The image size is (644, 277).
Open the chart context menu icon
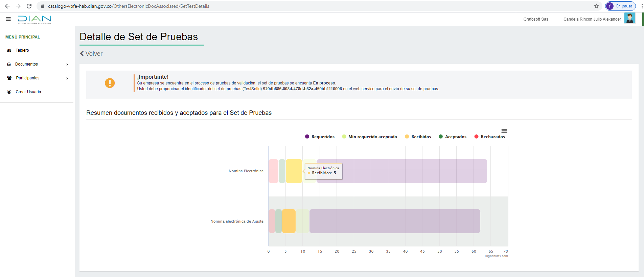[504, 131]
